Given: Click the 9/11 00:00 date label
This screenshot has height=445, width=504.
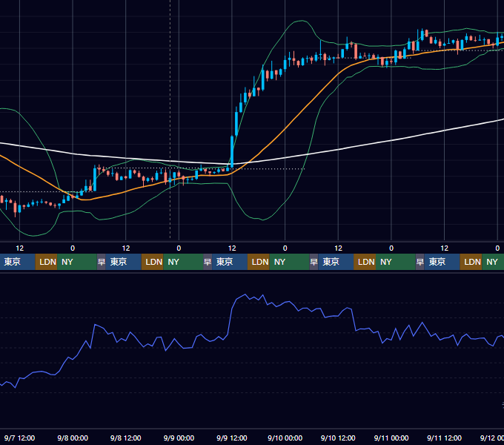Looking at the screenshot, I should (x=391, y=438).
